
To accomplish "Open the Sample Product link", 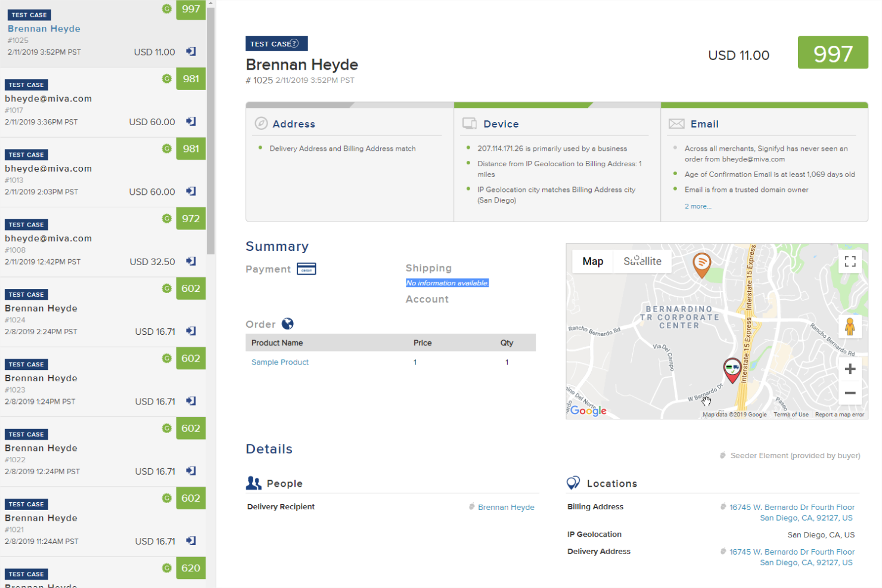I will [x=280, y=362].
